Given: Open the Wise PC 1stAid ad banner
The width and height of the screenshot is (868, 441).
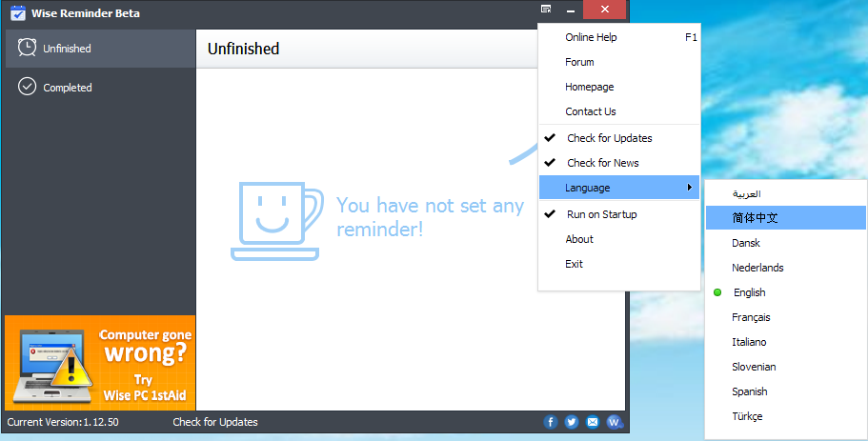Looking at the screenshot, I should click(100, 363).
